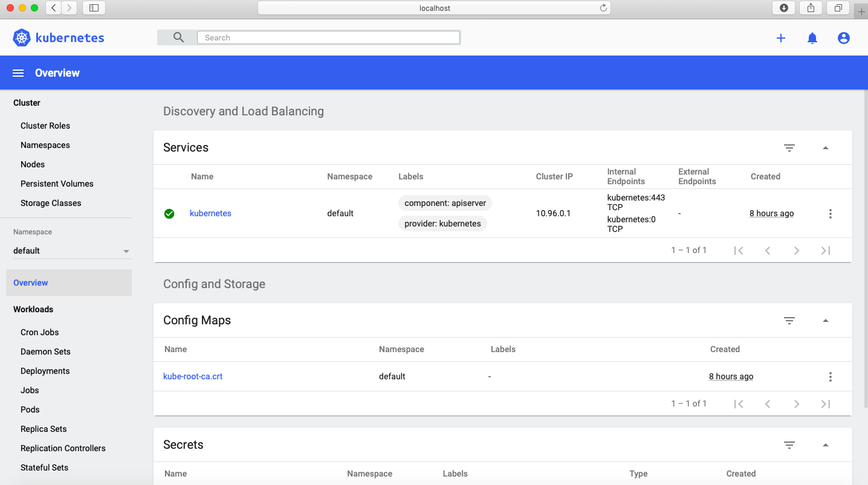Open Jobs in sidebar
This screenshot has width=868, height=485.
tap(30, 390)
